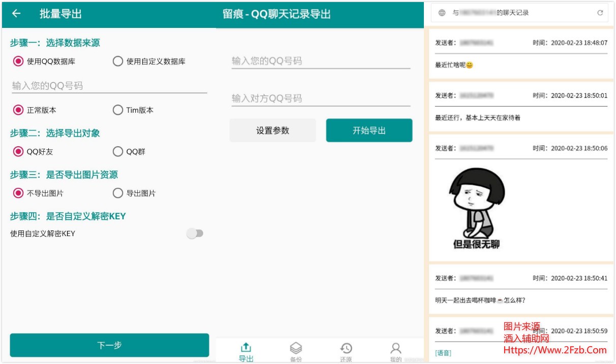Click the 批量导出 page title
The image size is (616, 364).
(x=60, y=14)
